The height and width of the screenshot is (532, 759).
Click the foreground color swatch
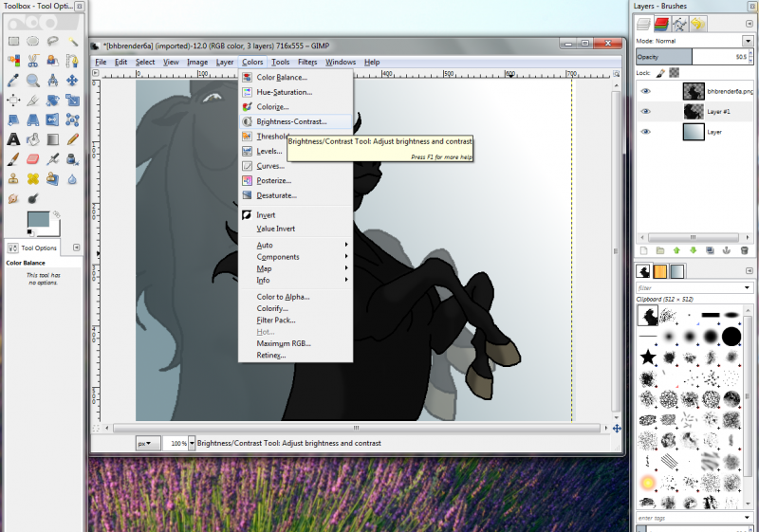click(x=38, y=219)
